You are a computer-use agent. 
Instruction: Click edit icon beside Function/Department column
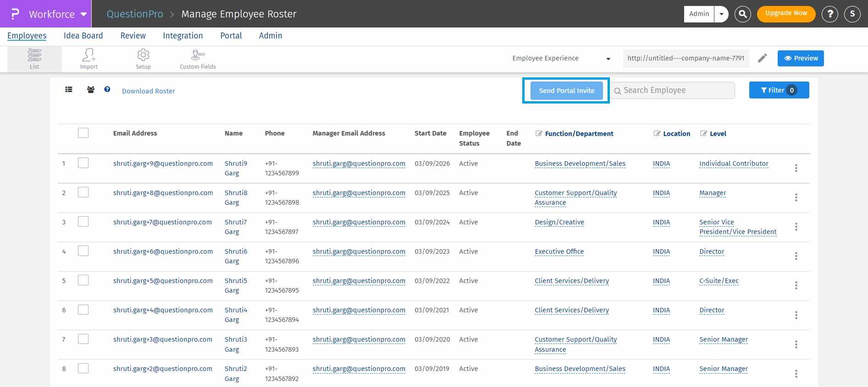539,133
